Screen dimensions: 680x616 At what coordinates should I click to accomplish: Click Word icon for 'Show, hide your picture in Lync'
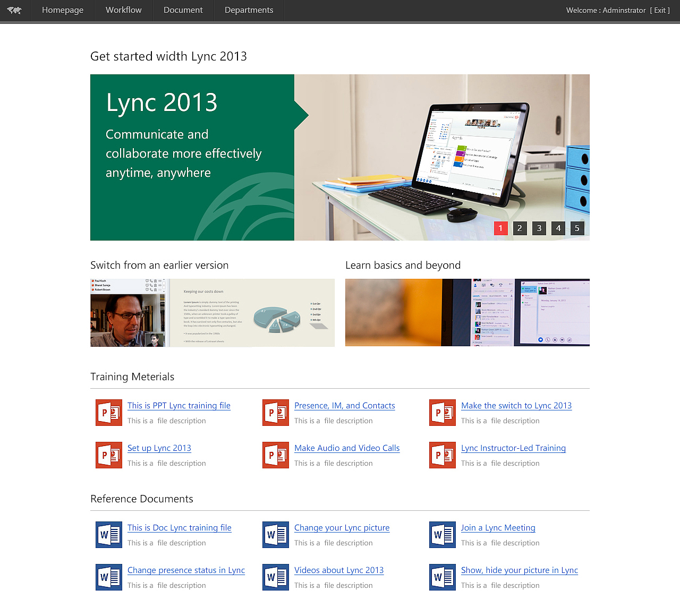443,577
